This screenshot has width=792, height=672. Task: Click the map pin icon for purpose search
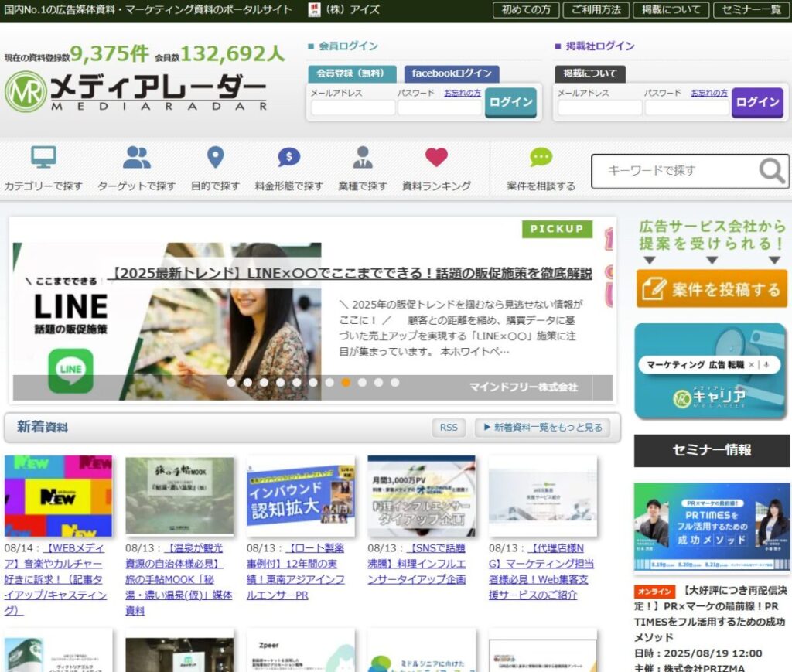[215, 157]
